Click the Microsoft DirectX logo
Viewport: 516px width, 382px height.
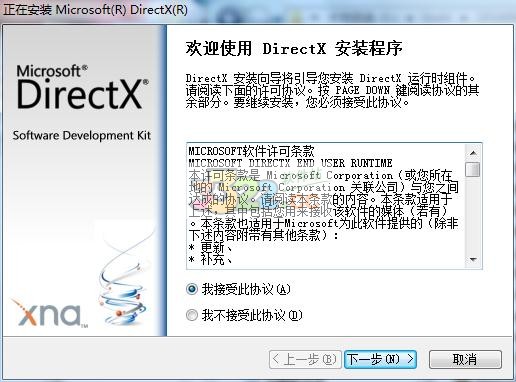(83, 87)
